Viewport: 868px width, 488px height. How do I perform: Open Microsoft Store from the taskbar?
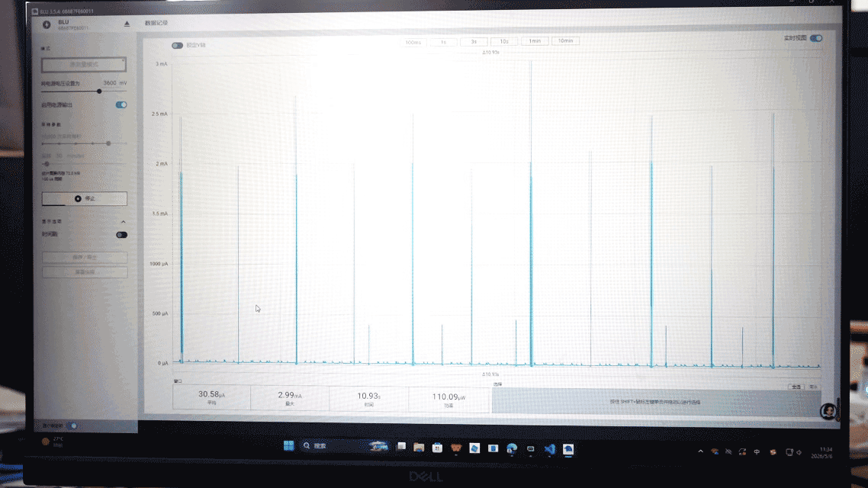coord(437,448)
